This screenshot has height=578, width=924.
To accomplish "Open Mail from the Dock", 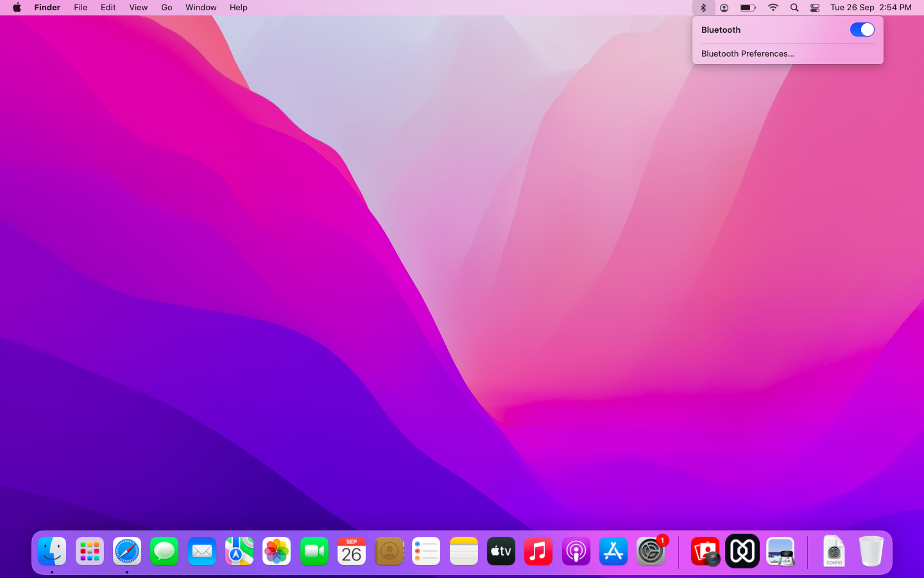I will click(202, 552).
